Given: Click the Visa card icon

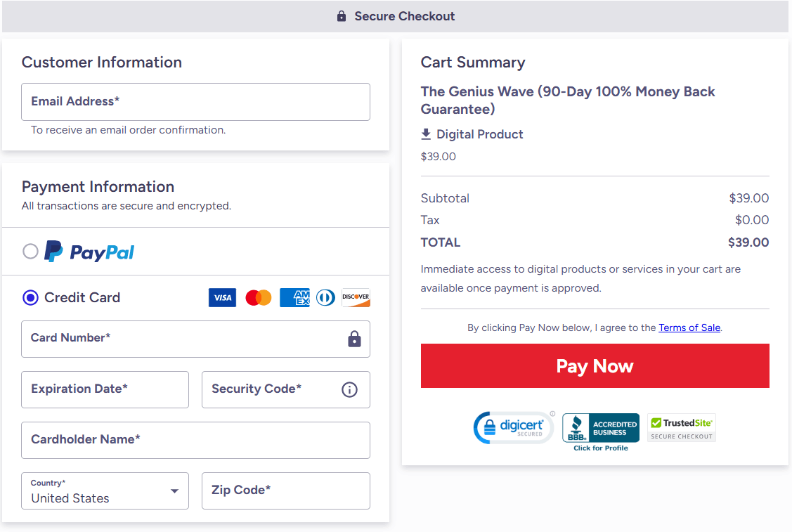Looking at the screenshot, I should tap(222, 297).
